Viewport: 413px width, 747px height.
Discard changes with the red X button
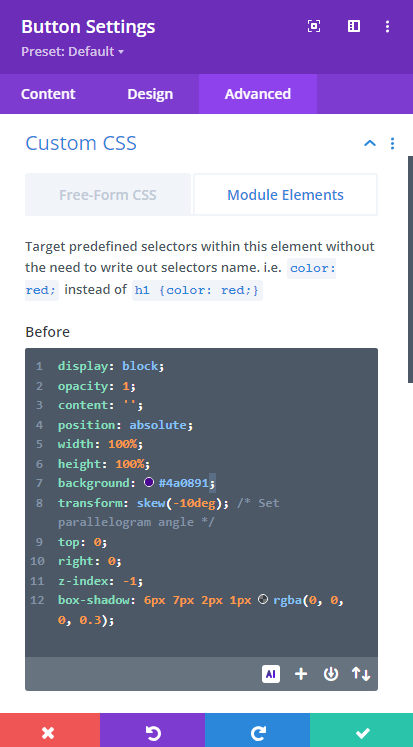click(x=50, y=730)
